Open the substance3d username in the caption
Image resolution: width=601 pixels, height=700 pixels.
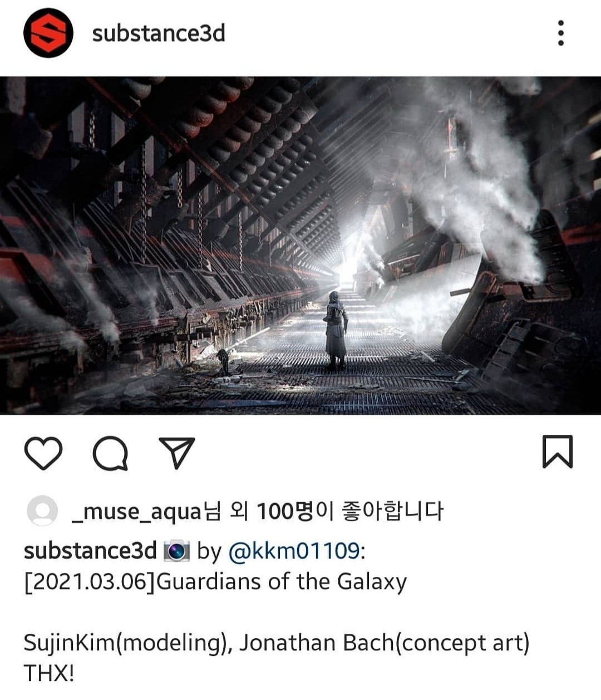coord(90,551)
